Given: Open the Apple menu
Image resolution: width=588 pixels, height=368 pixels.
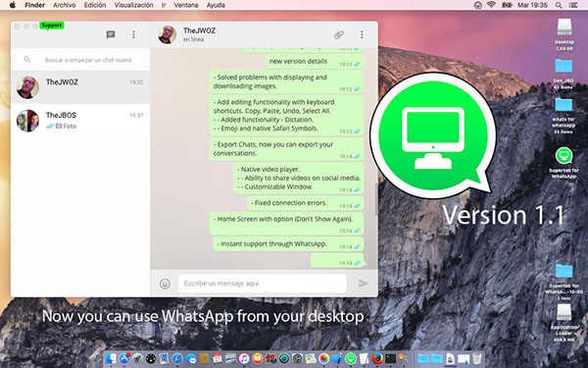Looking at the screenshot, I should [13, 5].
